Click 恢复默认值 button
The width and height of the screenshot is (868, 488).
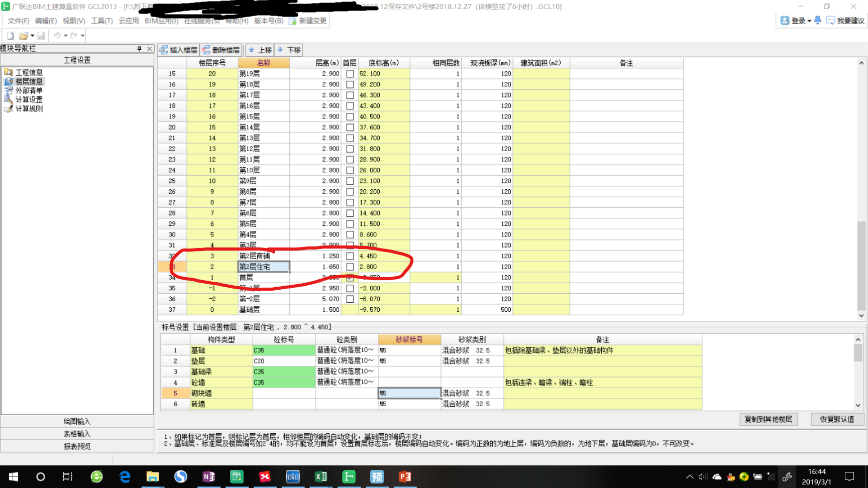837,419
